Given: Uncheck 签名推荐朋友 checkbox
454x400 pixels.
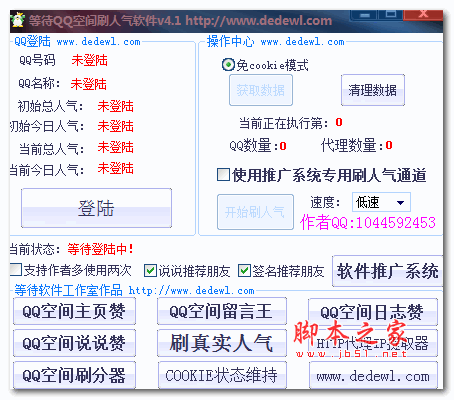Looking at the screenshot, I should (x=244, y=271).
